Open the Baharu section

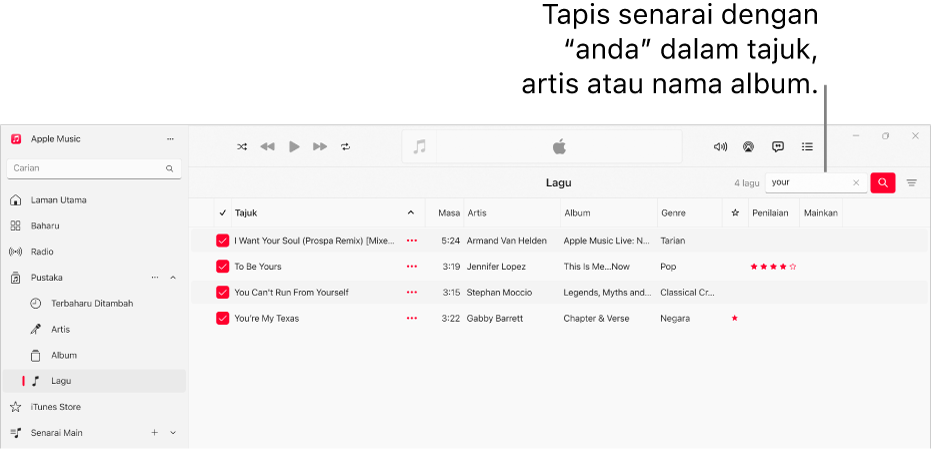[x=45, y=226]
